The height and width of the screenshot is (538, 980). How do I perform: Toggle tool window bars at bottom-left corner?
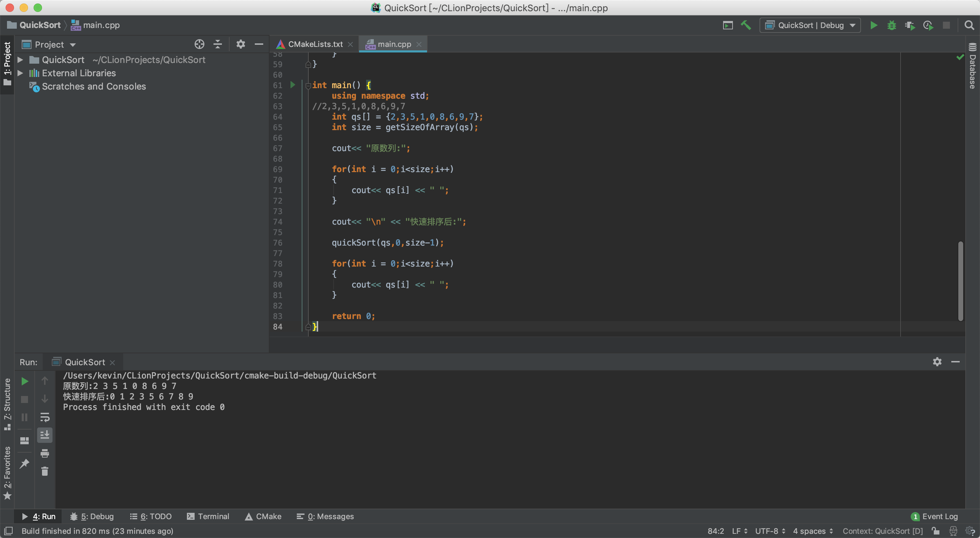point(8,531)
